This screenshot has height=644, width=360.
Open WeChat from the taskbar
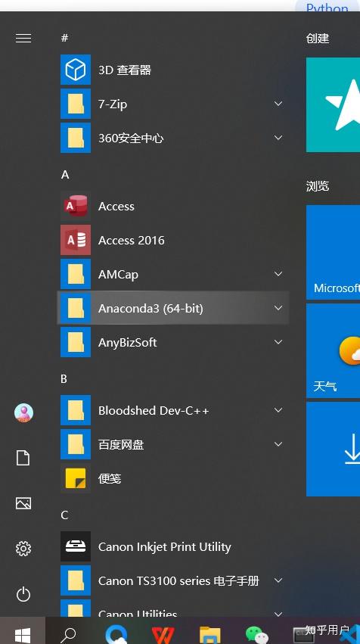click(257, 635)
